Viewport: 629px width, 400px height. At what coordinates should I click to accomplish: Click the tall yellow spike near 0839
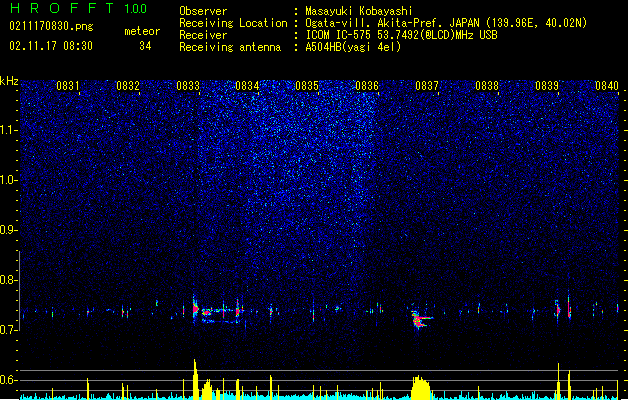pyautogui.click(x=558, y=381)
